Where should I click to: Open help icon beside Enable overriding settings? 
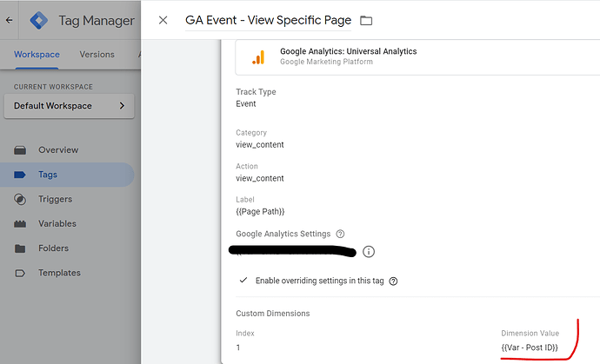394,281
